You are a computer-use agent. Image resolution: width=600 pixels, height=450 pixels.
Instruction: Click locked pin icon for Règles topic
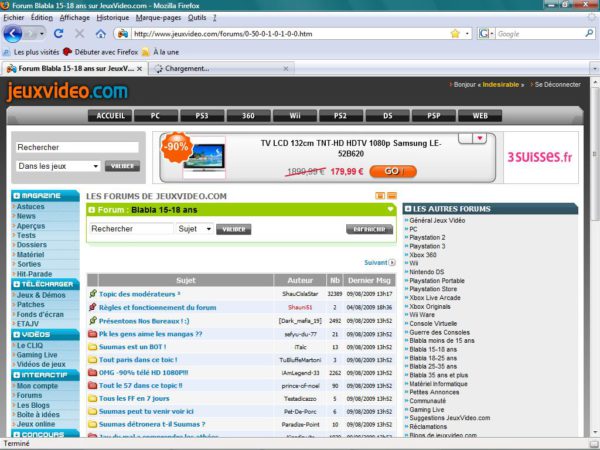tap(93, 307)
